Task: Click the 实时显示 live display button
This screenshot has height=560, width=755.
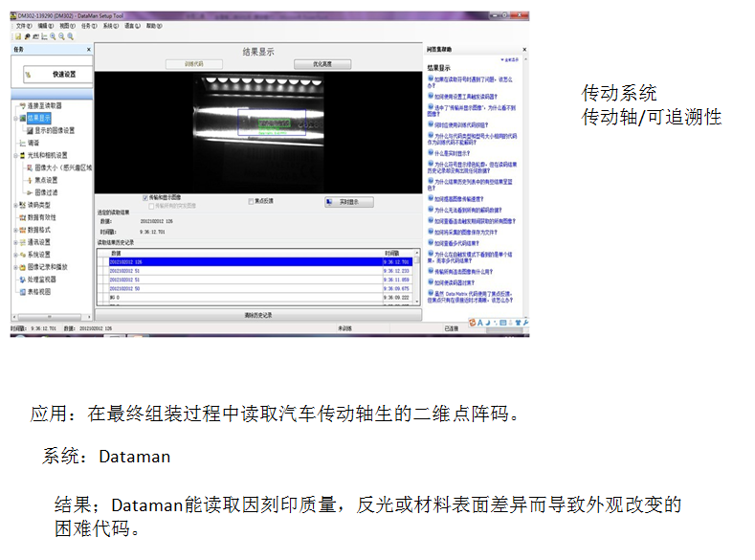Action: (349, 202)
